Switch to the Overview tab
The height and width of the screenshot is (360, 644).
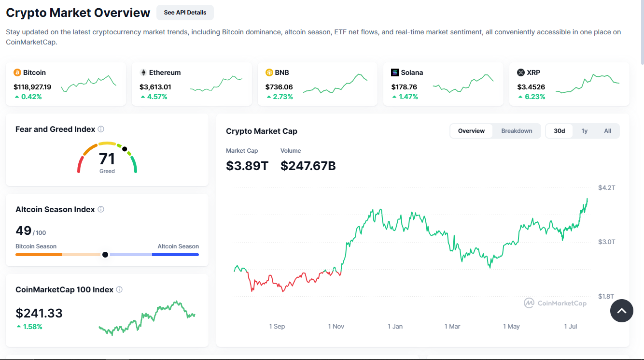pyautogui.click(x=471, y=131)
